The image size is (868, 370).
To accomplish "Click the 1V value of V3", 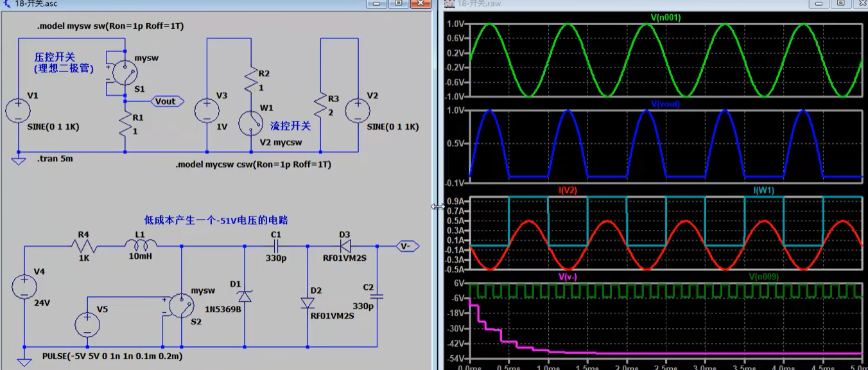I will point(221,127).
